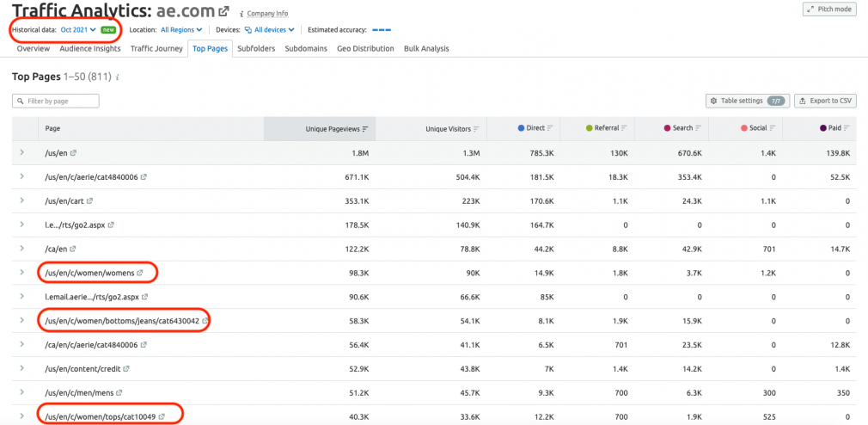Click the new badge beside Oct 2021
This screenshot has width=868, height=425.
[x=108, y=30]
